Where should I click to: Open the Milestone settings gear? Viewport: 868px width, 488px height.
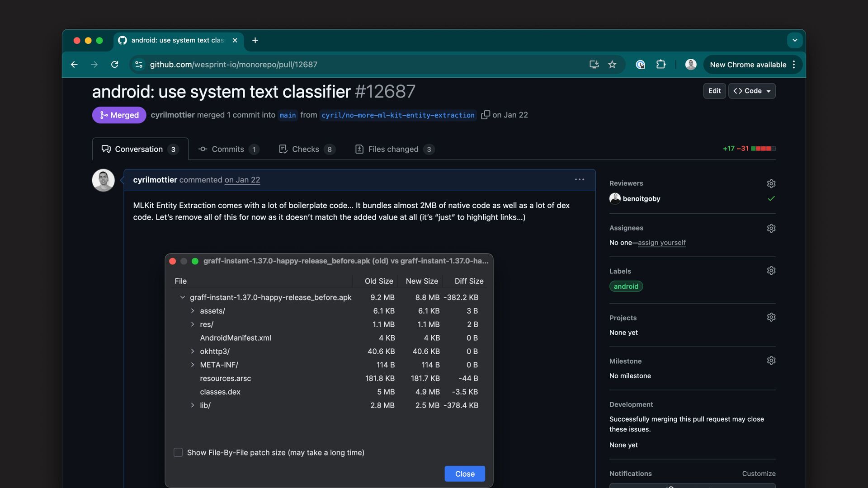pyautogui.click(x=771, y=361)
